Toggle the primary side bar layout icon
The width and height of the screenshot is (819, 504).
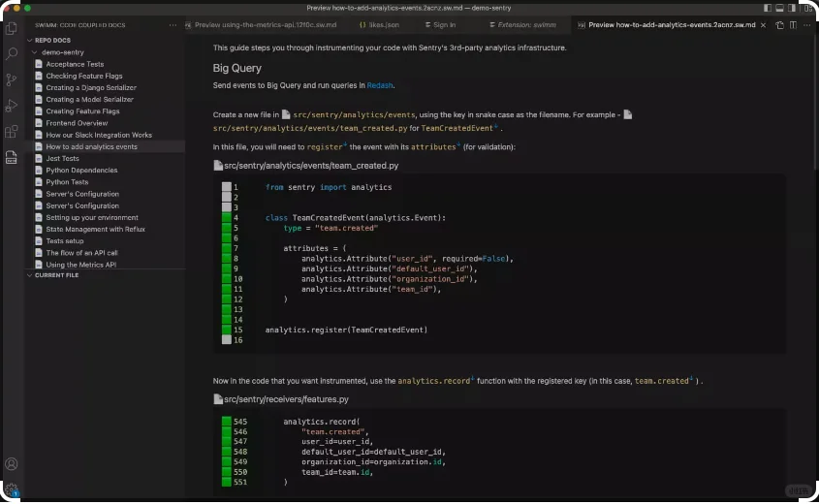[768, 8]
